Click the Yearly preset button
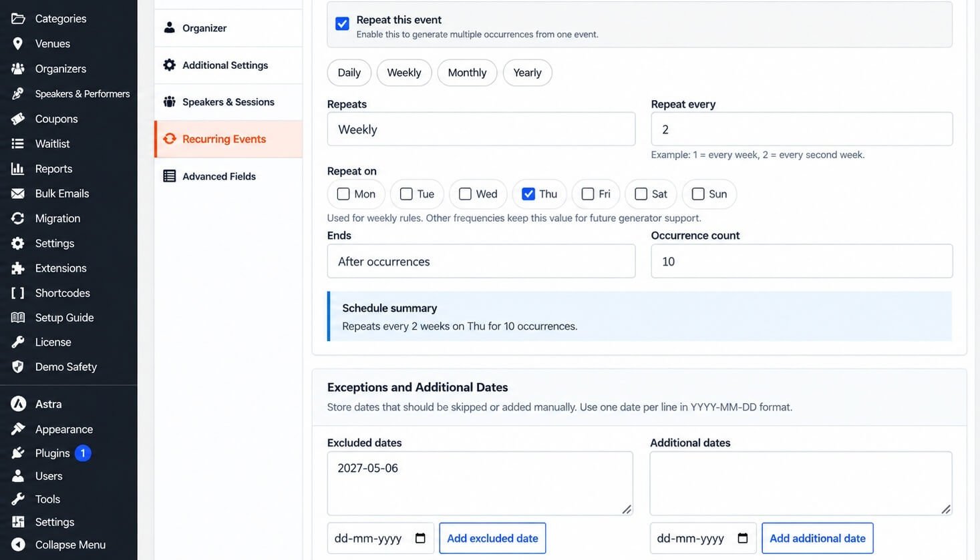This screenshot has width=980, height=560. click(527, 73)
